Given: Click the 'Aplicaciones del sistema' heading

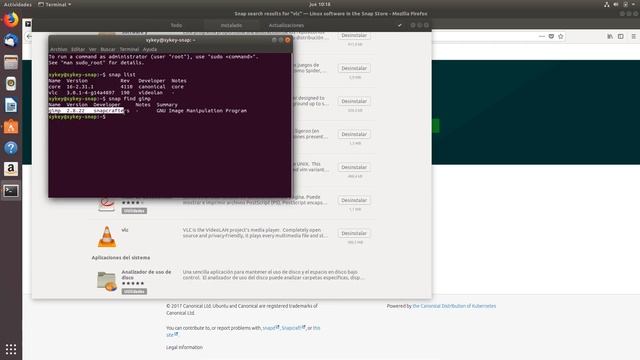Looking at the screenshot, I should point(121,258).
